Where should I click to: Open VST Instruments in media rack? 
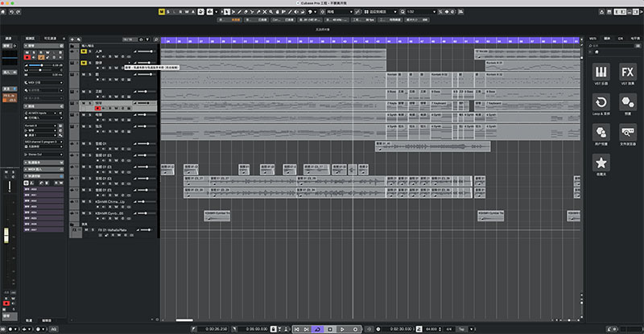(x=601, y=72)
